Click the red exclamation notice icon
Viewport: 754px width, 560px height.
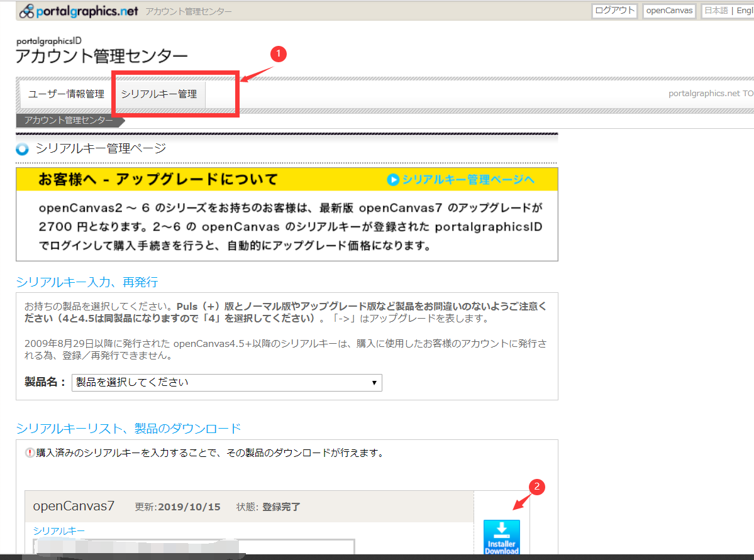coord(30,453)
